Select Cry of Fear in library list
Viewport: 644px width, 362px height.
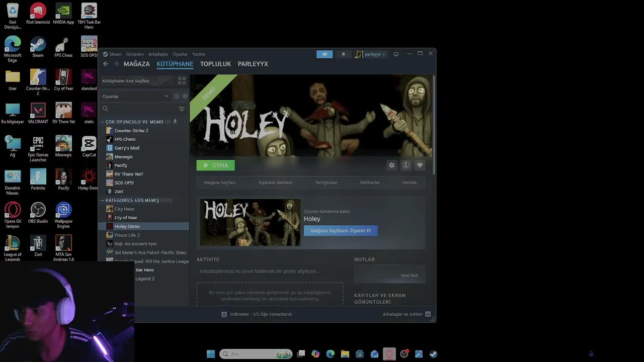pos(143,218)
